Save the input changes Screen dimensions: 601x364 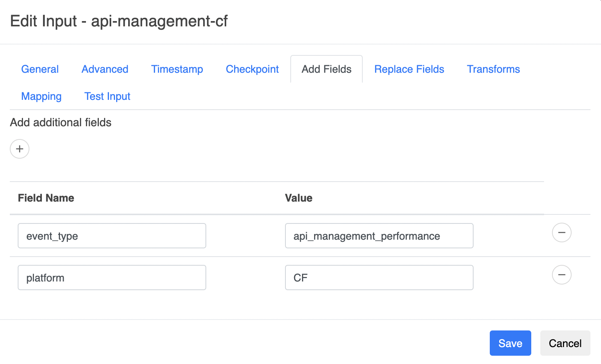point(510,343)
